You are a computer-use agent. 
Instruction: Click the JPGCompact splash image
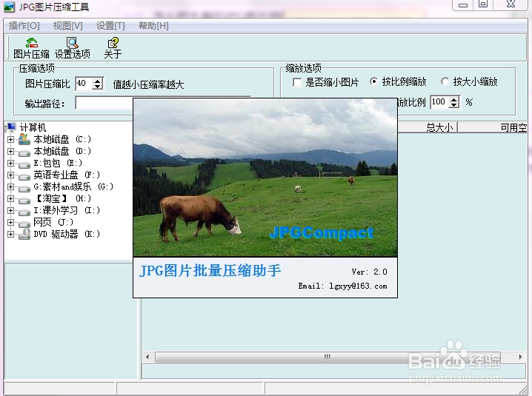pyautogui.click(x=265, y=178)
